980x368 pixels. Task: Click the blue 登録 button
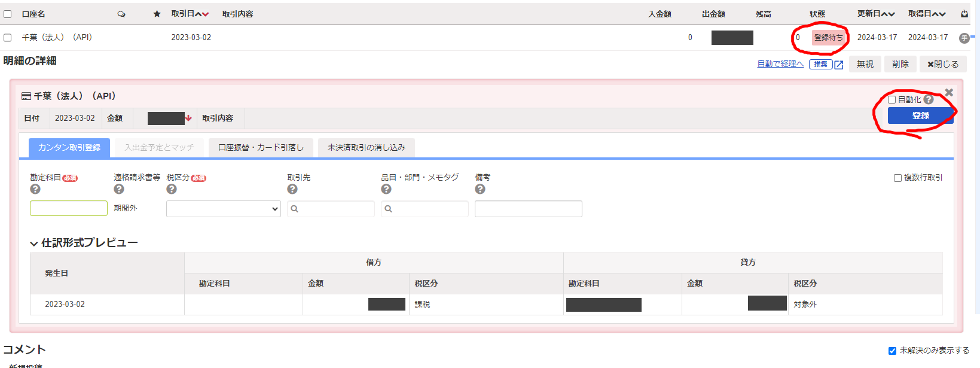point(921,116)
